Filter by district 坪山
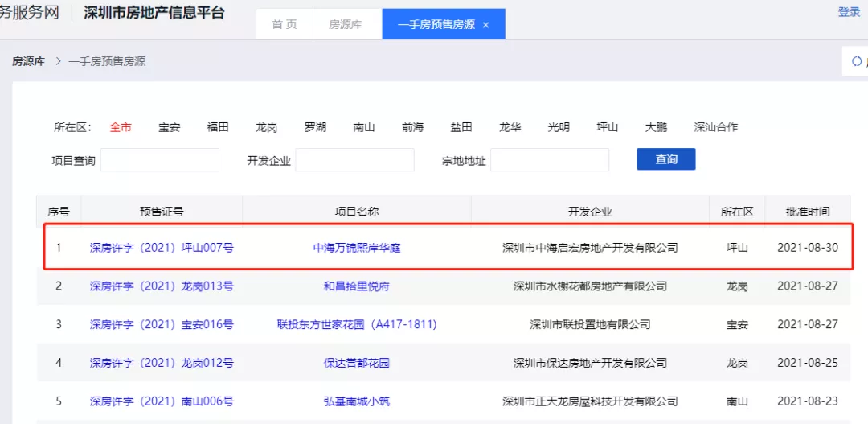868x424 pixels. 608,127
